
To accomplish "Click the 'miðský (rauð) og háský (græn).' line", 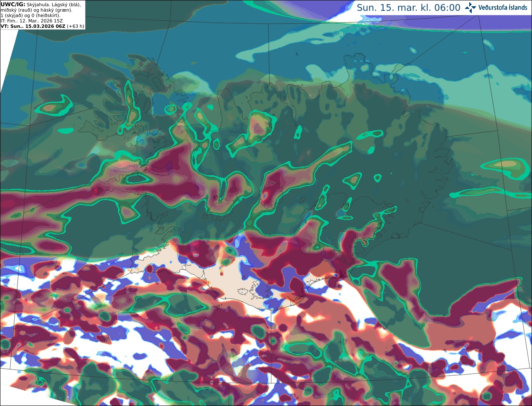I will pos(37,10).
